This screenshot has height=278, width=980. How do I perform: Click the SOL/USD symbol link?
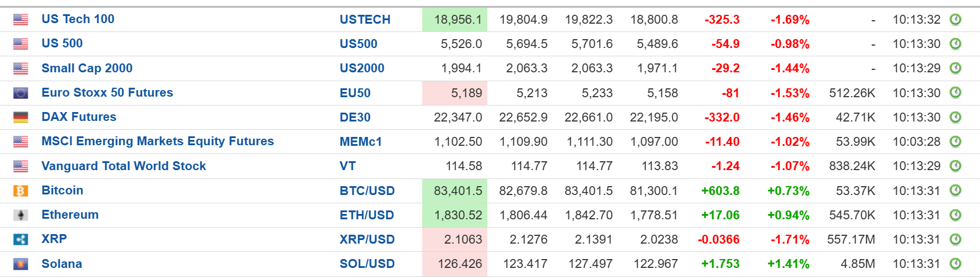click(x=367, y=264)
